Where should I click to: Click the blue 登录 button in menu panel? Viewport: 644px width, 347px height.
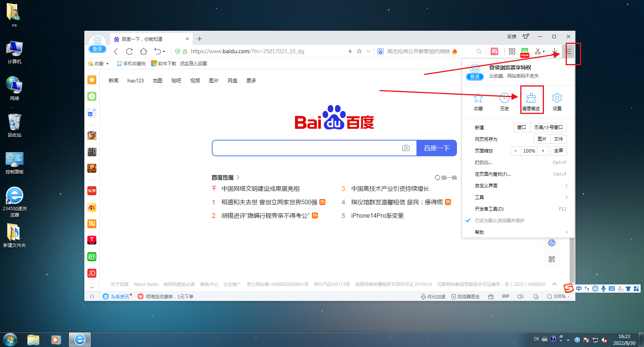475,76
